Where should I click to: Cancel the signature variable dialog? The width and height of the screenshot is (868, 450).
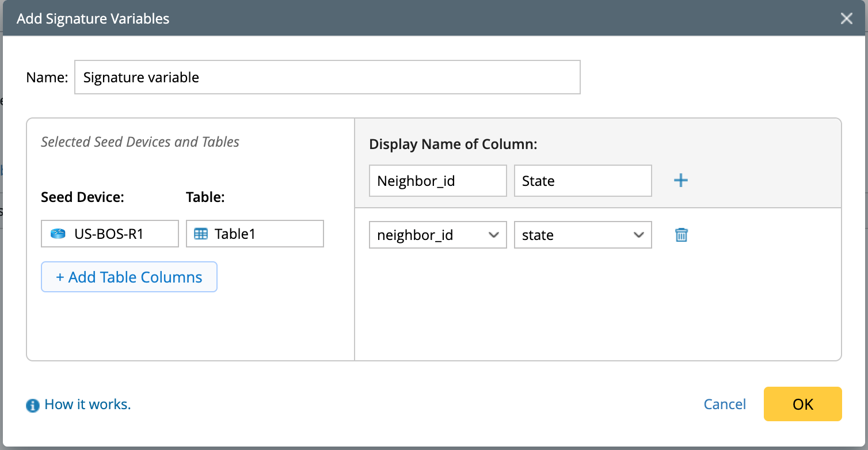(725, 405)
